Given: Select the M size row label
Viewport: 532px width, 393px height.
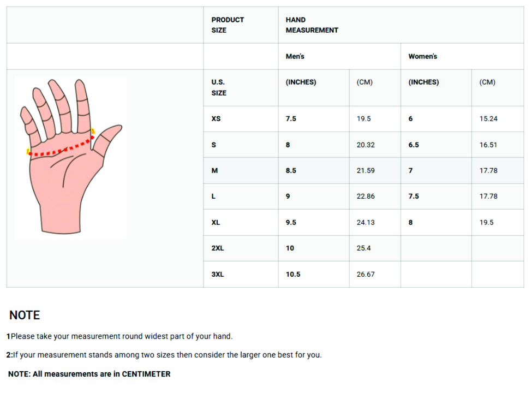Looking at the screenshot, I should [214, 171].
